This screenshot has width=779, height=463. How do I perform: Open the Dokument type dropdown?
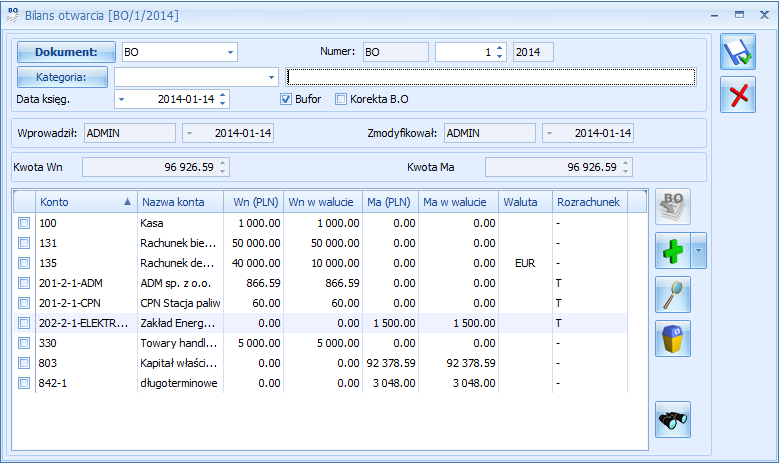coord(231,52)
